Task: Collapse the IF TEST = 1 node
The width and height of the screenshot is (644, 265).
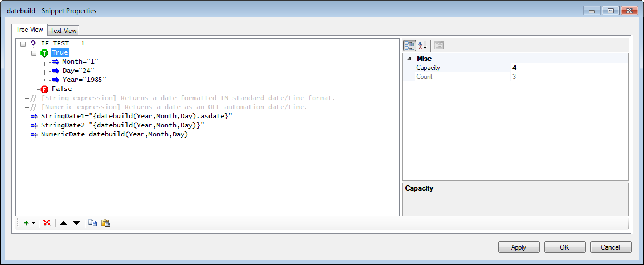Action: tap(23, 43)
